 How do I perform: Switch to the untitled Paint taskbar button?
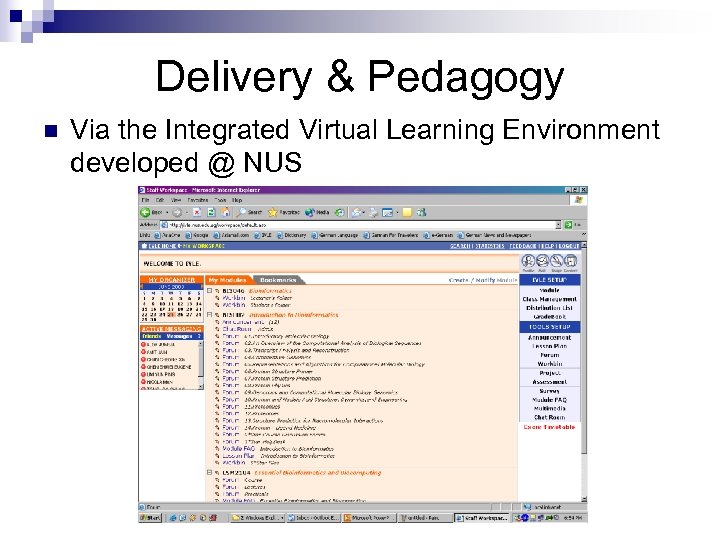(425, 518)
